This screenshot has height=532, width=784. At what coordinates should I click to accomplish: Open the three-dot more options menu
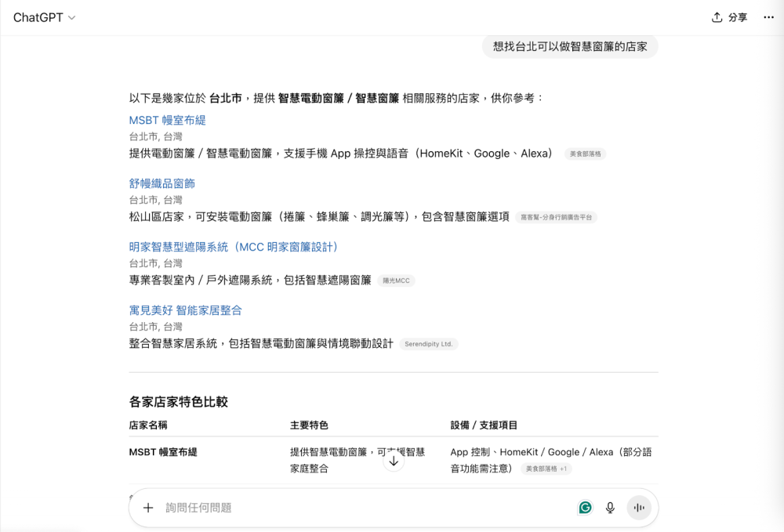coord(768,17)
